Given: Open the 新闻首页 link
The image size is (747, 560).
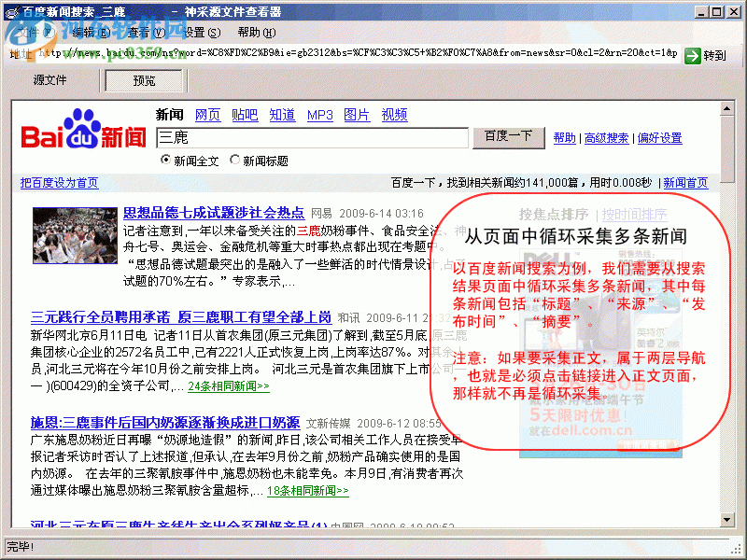Looking at the screenshot, I should pos(685,183).
